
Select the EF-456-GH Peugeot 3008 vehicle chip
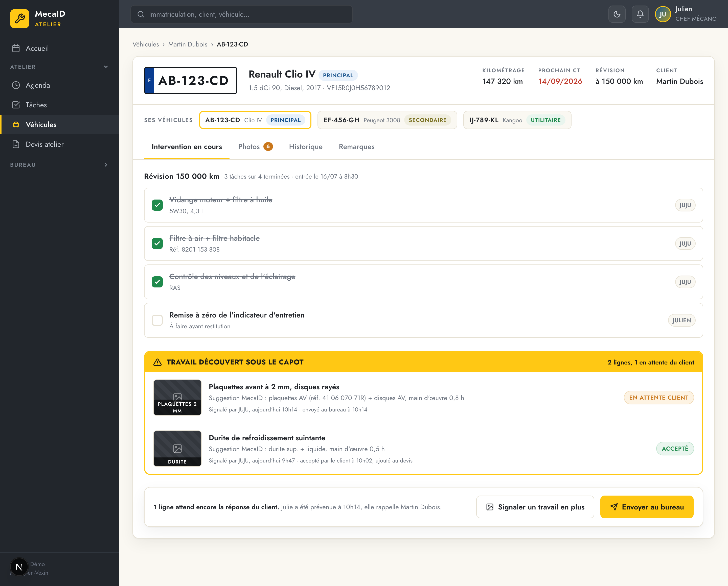[387, 120]
